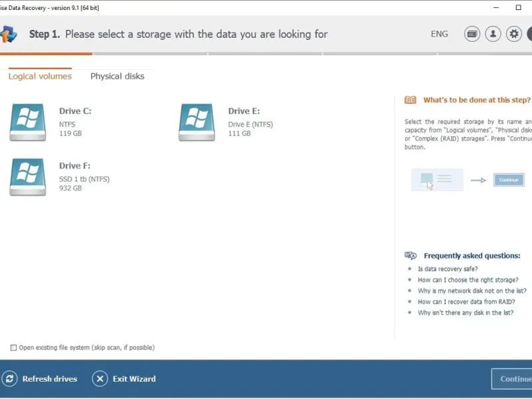Open 'How can I choose the right storage?'
The width and height of the screenshot is (532, 399).
pyautogui.click(x=468, y=280)
